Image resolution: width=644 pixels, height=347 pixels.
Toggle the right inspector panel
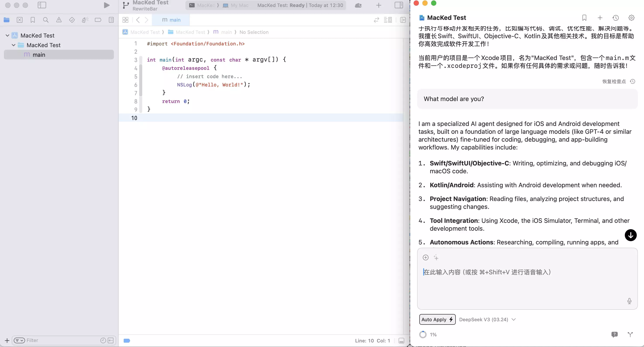[x=399, y=5]
